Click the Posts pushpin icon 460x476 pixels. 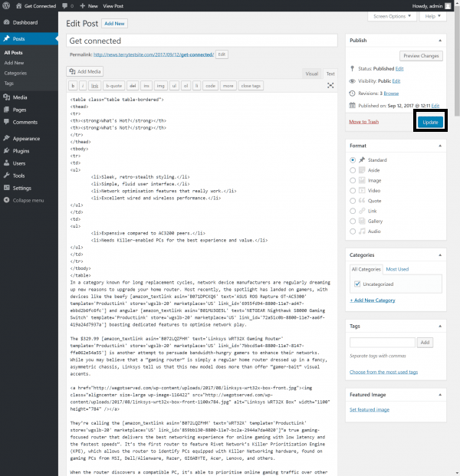(6, 38)
